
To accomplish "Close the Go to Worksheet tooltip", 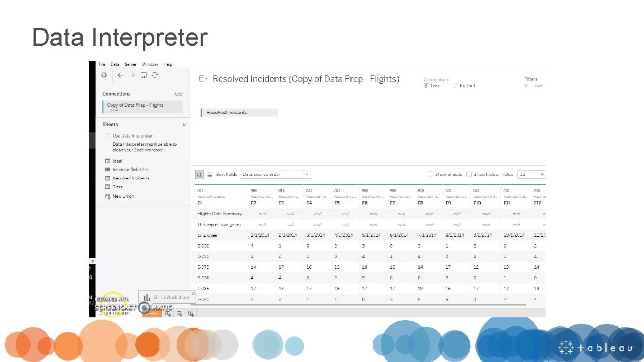I will (x=193, y=293).
